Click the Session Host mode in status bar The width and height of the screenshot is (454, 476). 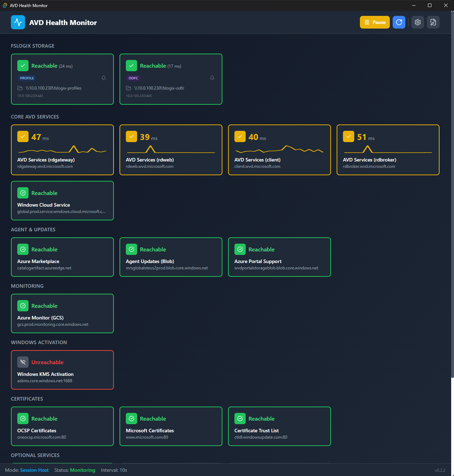pyautogui.click(x=34, y=470)
